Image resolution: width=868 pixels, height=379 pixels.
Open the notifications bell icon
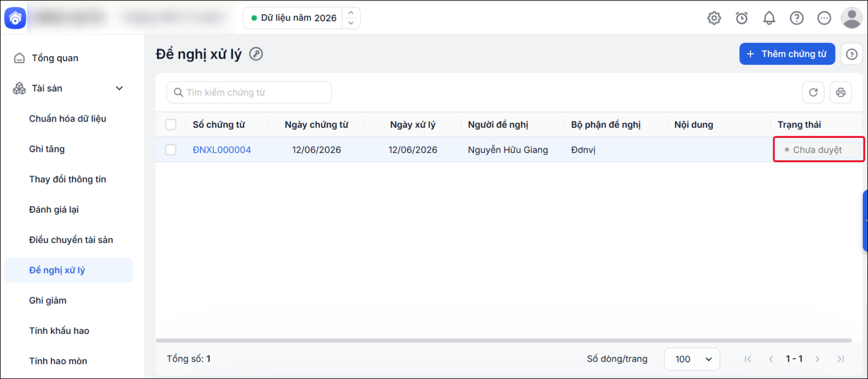pos(769,18)
